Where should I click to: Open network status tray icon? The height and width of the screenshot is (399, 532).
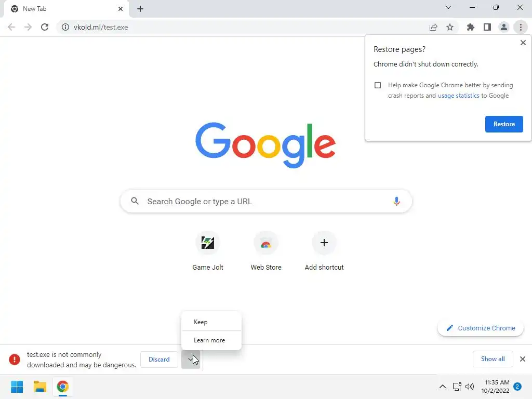click(x=457, y=387)
